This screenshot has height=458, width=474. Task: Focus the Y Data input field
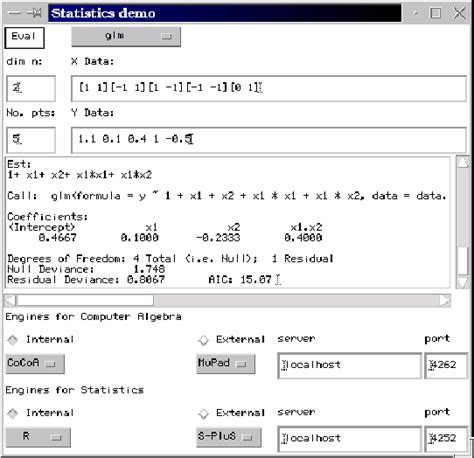[269, 140]
